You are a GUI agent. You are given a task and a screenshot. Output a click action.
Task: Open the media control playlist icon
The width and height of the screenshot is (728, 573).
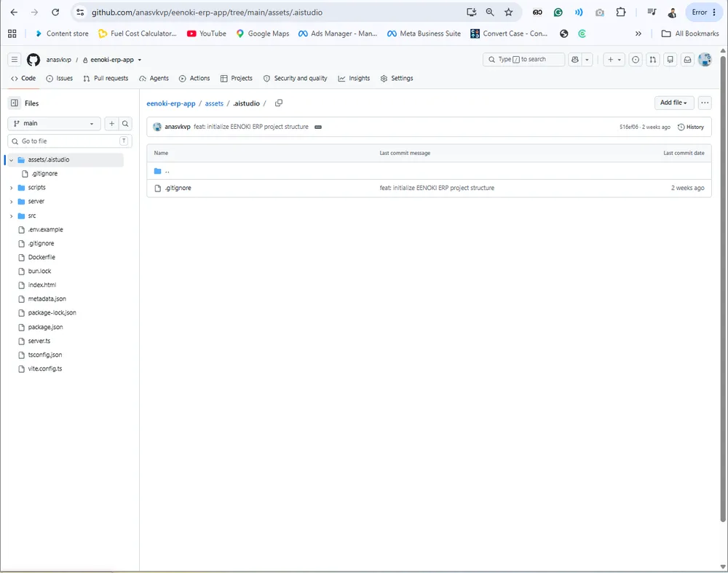click(x=652, y=12)
